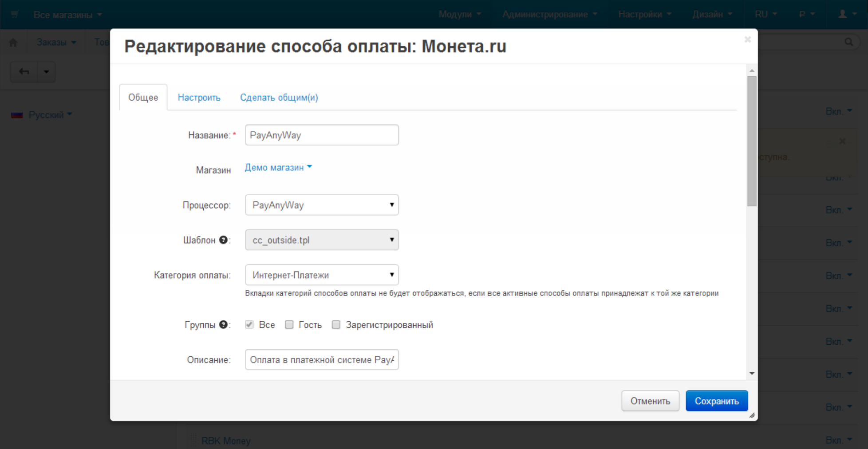Click the Название input field
868x449 pixels.
point(322,135)
